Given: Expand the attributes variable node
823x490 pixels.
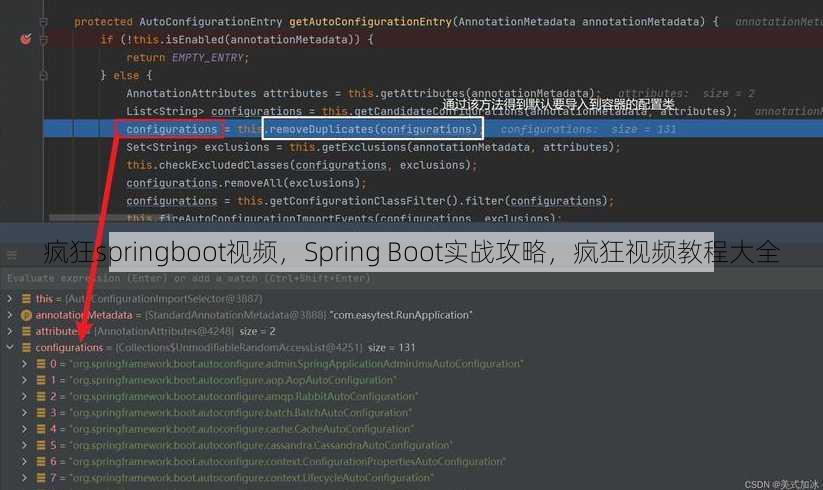Looking at the screenshot, I should pos(9,331).
